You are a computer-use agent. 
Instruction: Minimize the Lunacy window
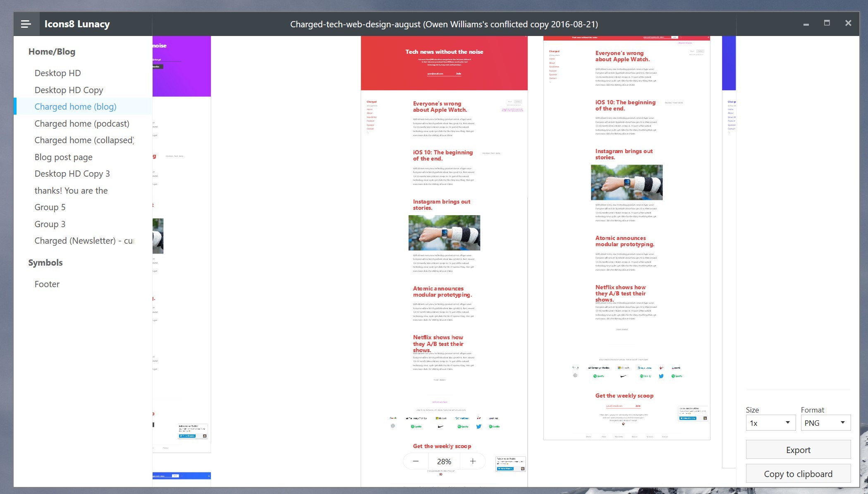[x=806, y=24]
